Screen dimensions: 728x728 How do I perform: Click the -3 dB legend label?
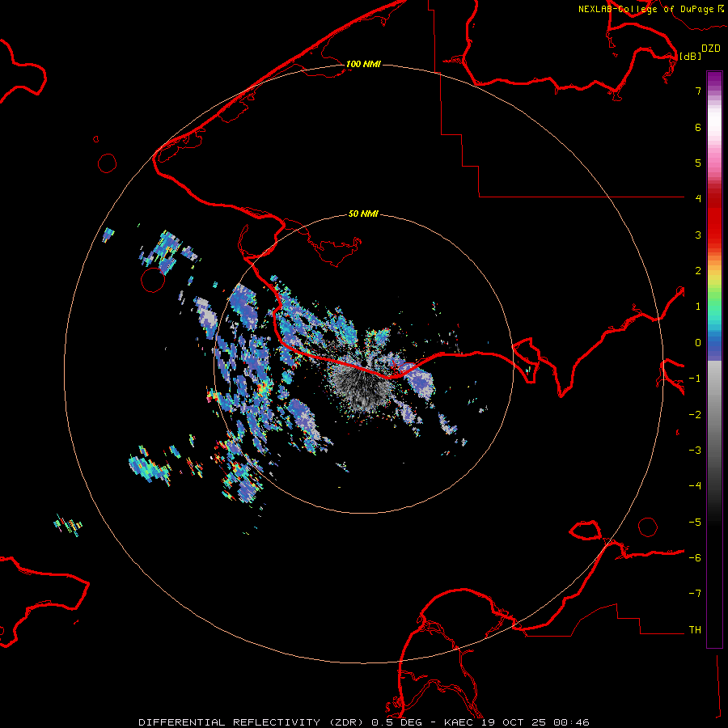coord(695,451)
